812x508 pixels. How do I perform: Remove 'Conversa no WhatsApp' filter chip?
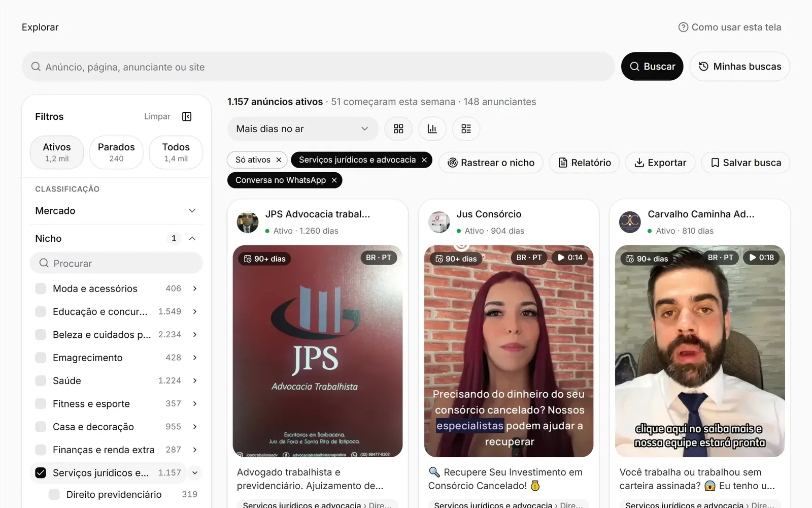tap(334, 180)
